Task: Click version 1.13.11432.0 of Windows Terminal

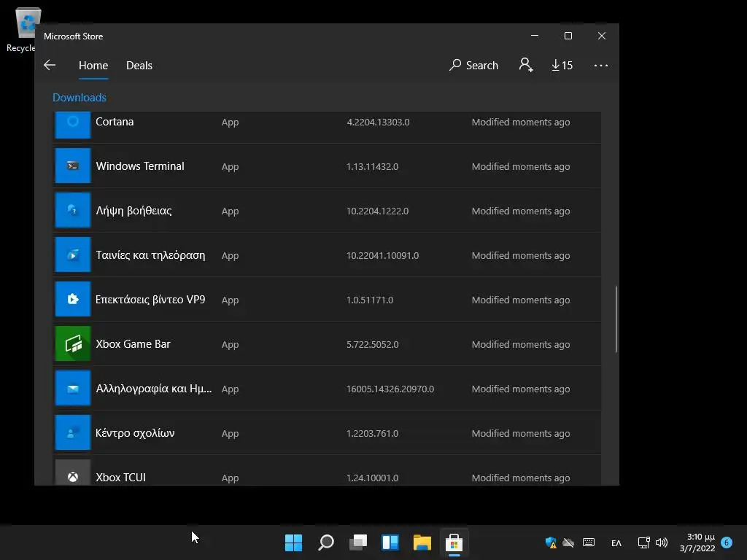Action: [x=372, y=167]
